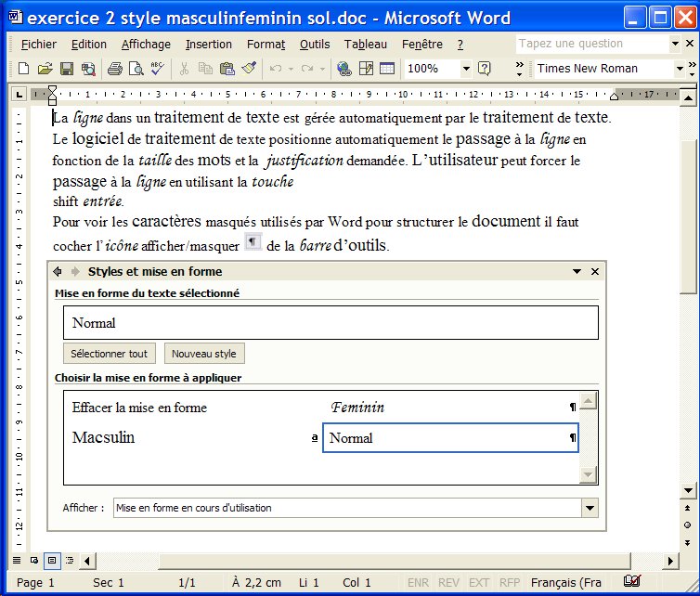Open the Times New Roman font dropdown
Viewport: 700px width, 596px height.
tap(680, 69)
